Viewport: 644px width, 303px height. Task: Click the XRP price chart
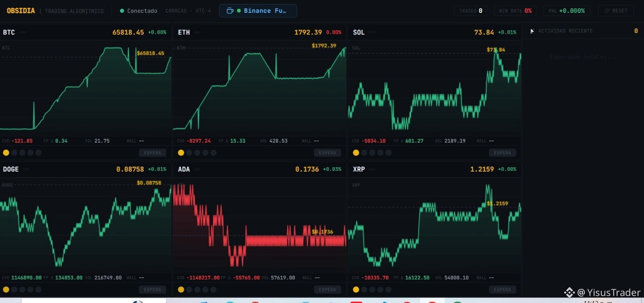[435, 225]
